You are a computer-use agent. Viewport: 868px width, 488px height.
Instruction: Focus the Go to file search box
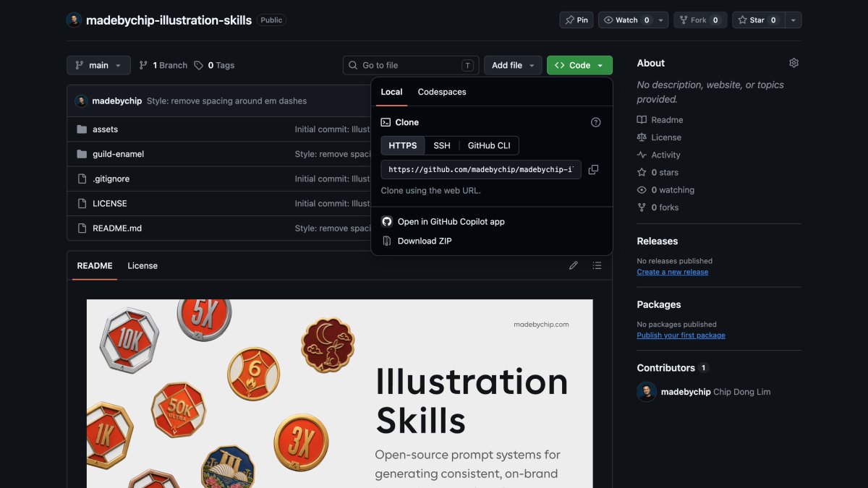click(x=411, y=65)
